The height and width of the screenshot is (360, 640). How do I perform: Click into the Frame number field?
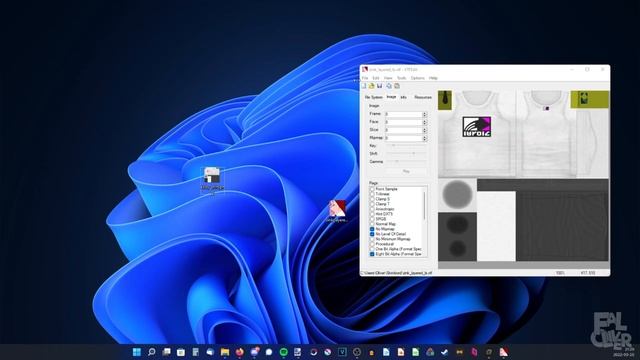point(404,114)
